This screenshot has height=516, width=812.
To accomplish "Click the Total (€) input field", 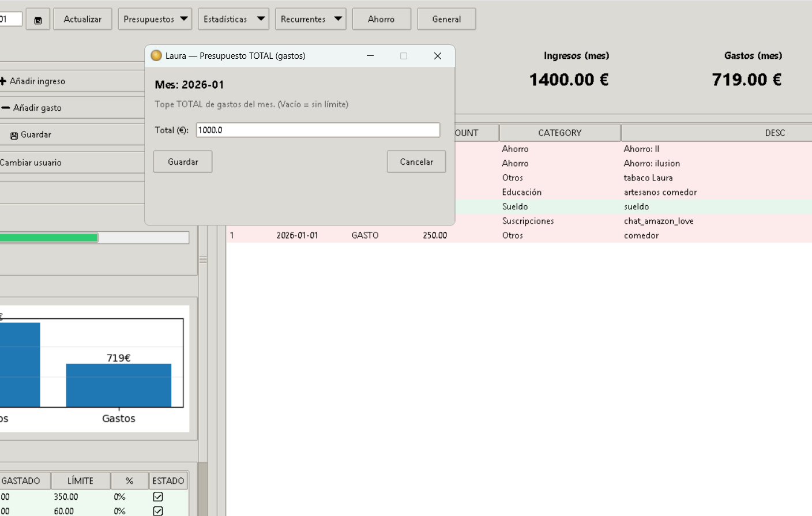I will point(317,130).
